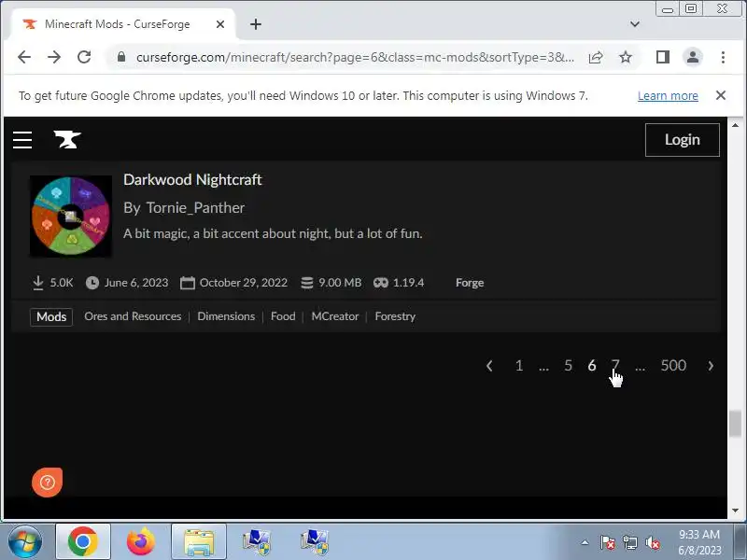Log in via Login button
The height and width of the screenshot is (560, 747).
pos(683,139)
